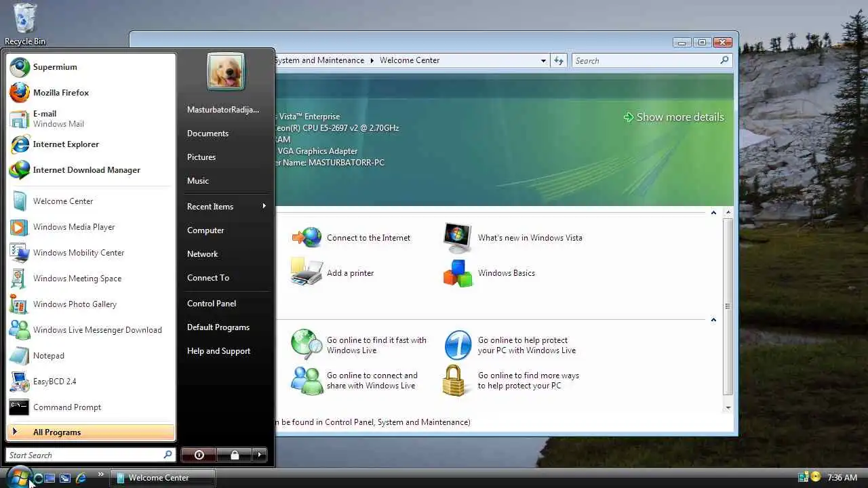Click the power sleep button
This screenshot has height=488, width=868.
pos(199,455)
